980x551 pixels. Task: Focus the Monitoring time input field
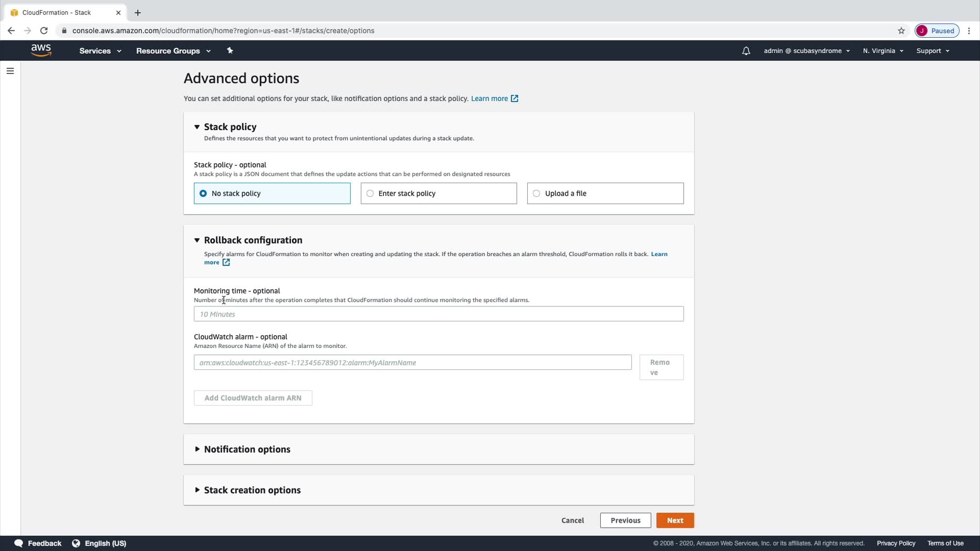[x=439, y=314]
